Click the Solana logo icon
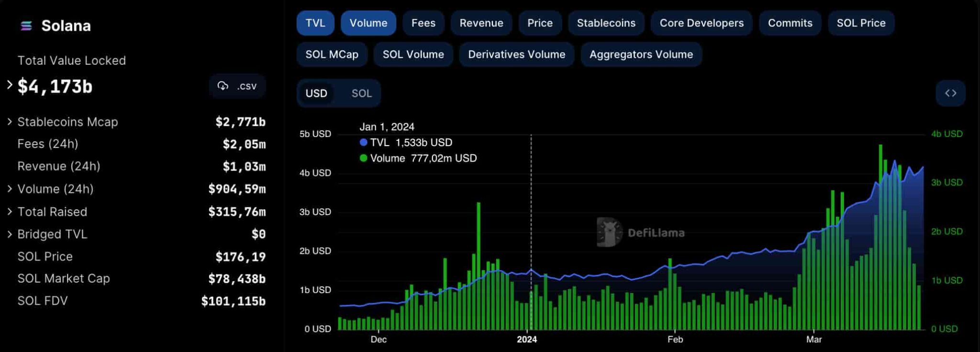 26,26
